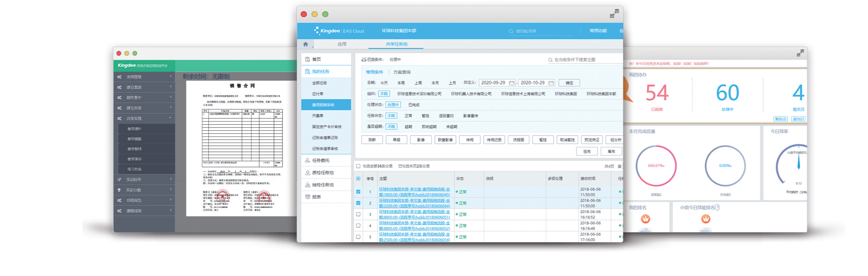Image resolution: width=868 pixels, height=276 pixels.
Task: Switch to the 方案查询 tab
Action: [402, 72]
